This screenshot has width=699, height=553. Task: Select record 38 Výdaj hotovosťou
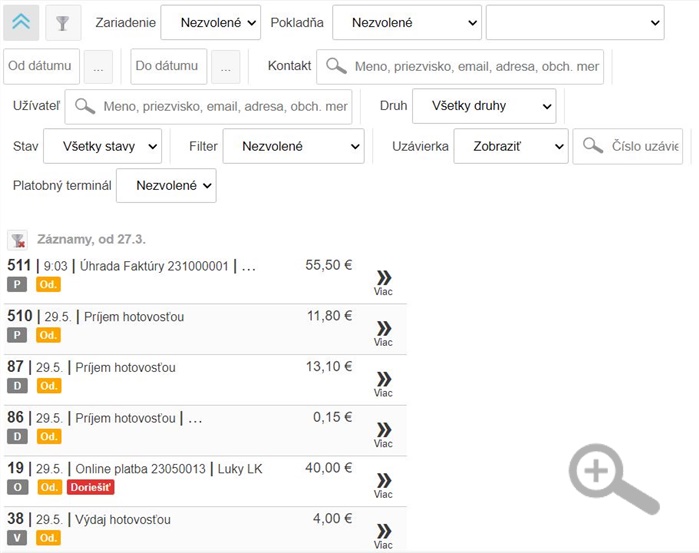[x=205, y=530]
